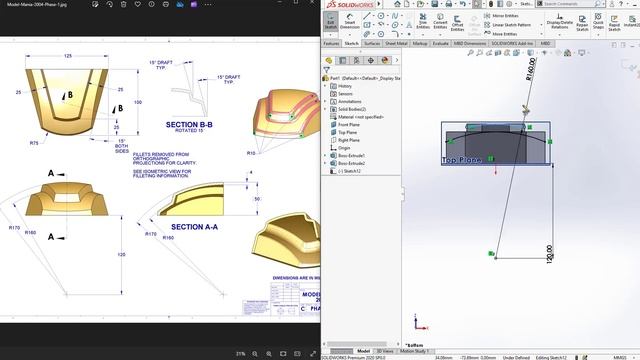640x360 pixels.
Task: Click the Print icon in SolidWorks
Action: point(449,4)
